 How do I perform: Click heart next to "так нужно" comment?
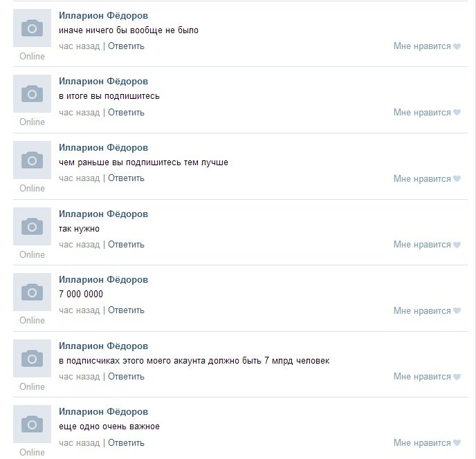tap(457, 245)
